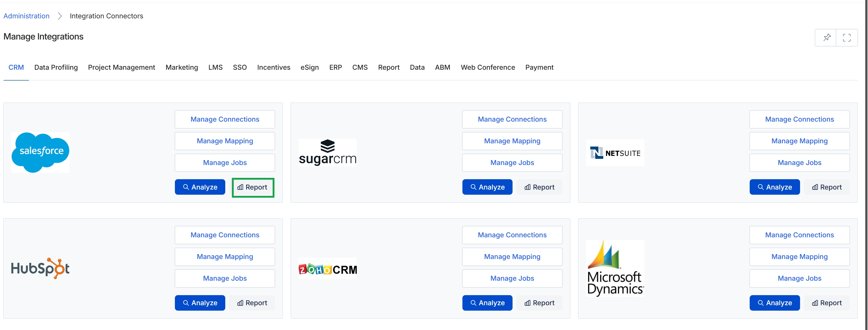Open Manage Connections for NetSuite
868x330 pixels.
click(800, 119)
